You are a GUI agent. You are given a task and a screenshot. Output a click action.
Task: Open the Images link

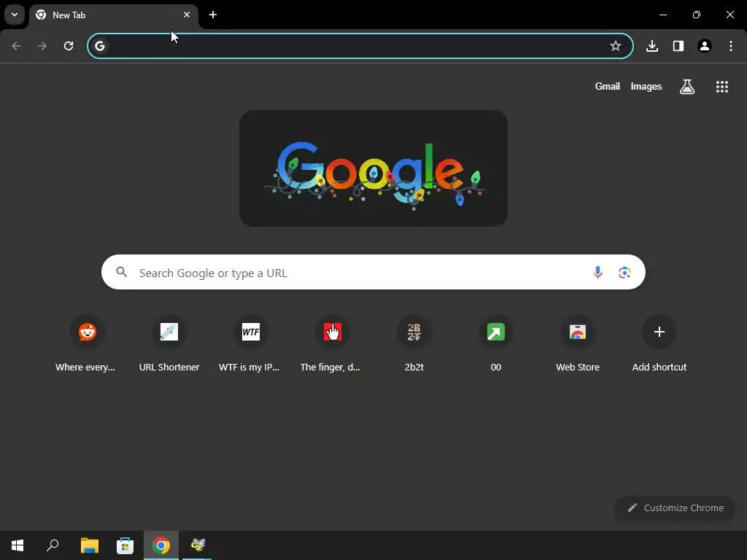point(646,86)
